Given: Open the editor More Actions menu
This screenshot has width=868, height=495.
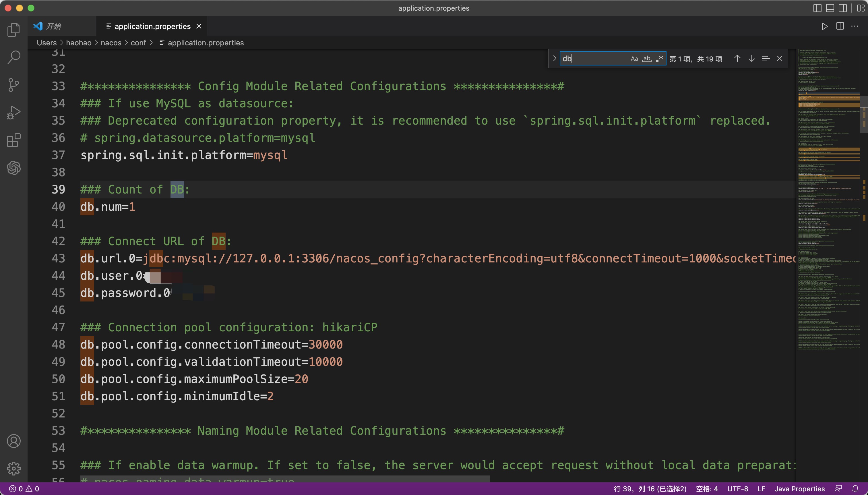Looking at the screenshot, I should coord(855,26).
